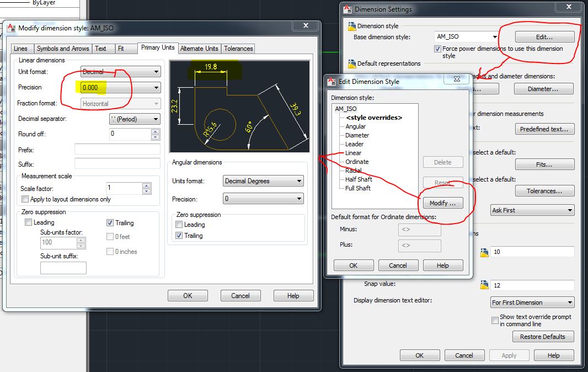
Task: Click the Restore Defaults button
Action: click(543, 336)
